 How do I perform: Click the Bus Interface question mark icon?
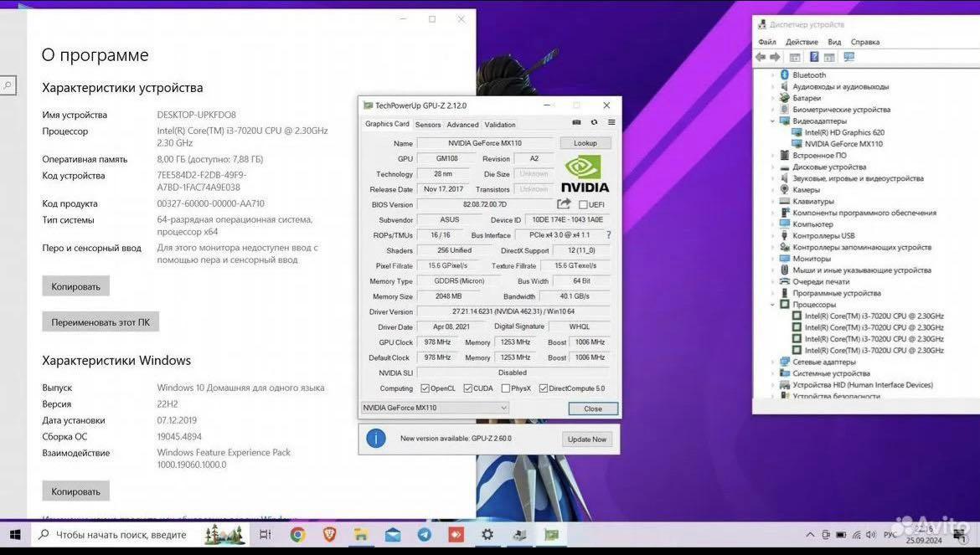[608, 235]
